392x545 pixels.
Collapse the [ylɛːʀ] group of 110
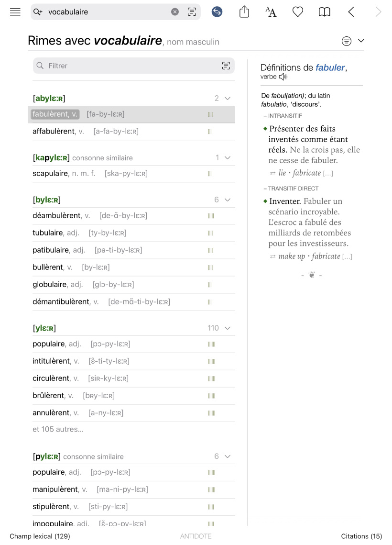pos(228,328)
